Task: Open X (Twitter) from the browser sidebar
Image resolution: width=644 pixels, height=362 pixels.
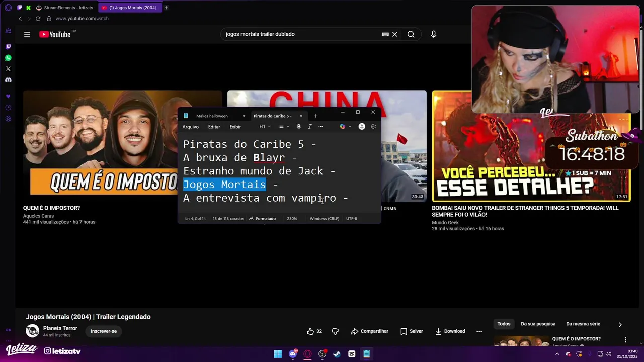Action: tap(8, 69)
